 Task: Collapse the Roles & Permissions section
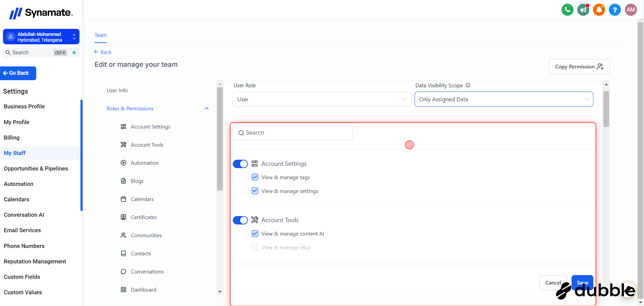pos(207,108)
